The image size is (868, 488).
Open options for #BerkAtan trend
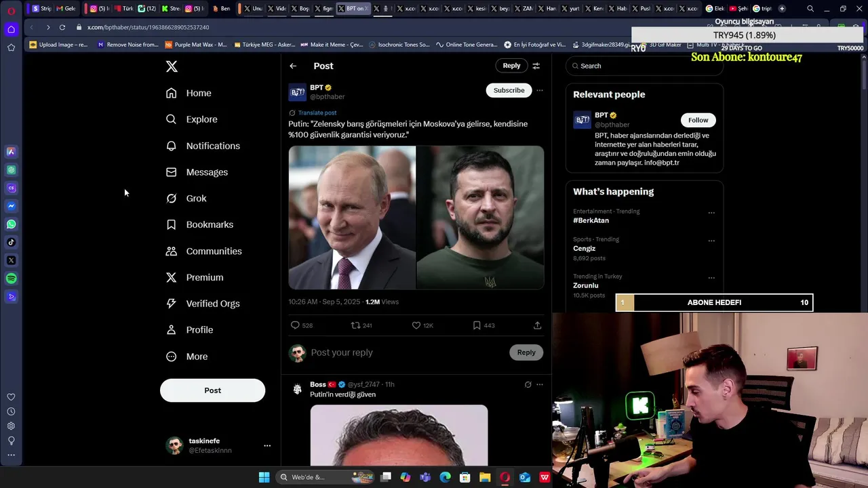click(x=711, y=213)
